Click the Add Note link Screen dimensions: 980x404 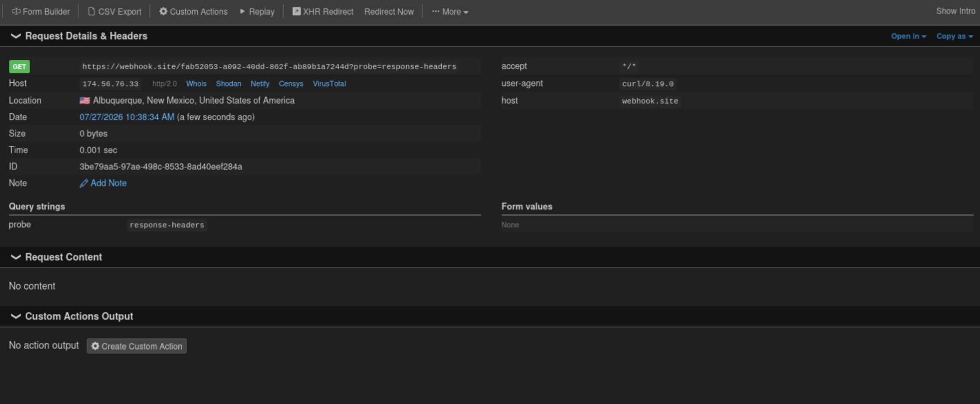tap(103, 183)
